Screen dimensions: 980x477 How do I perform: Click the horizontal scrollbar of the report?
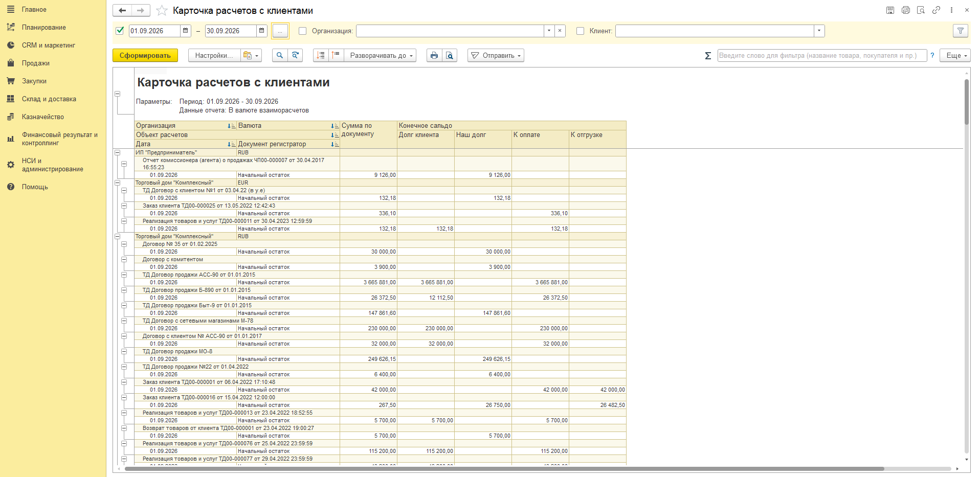(x=504, y=468)
